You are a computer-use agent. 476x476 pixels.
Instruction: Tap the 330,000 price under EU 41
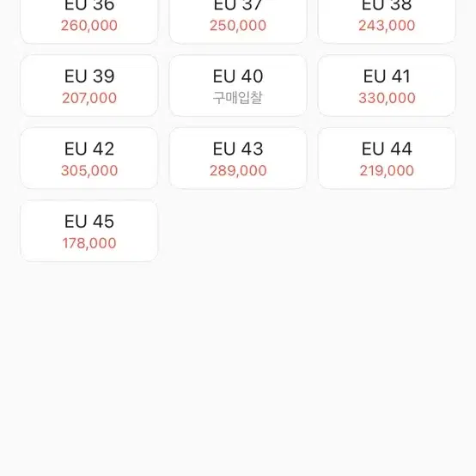[387, 98]
